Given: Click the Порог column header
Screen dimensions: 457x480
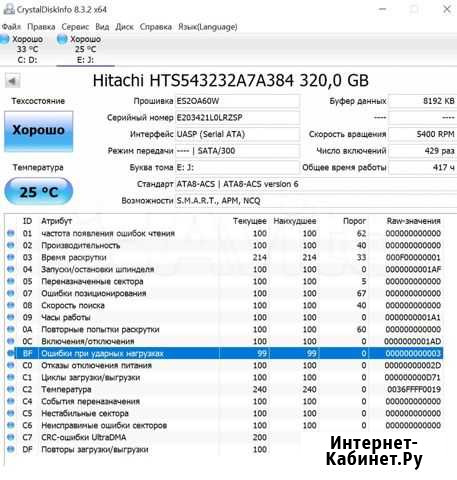Looking at the screenshot, I should pos(354,221).
